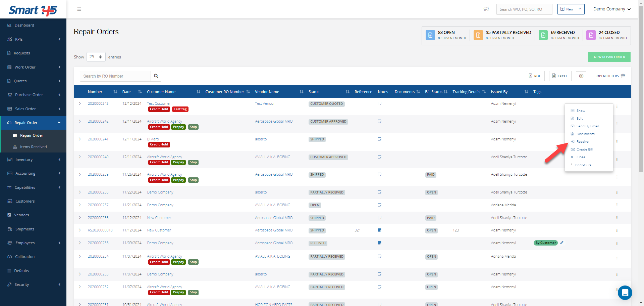The height and width of the screenshot is (306, 644).
Task: Click the green Received summary icon
Action: 543,35
